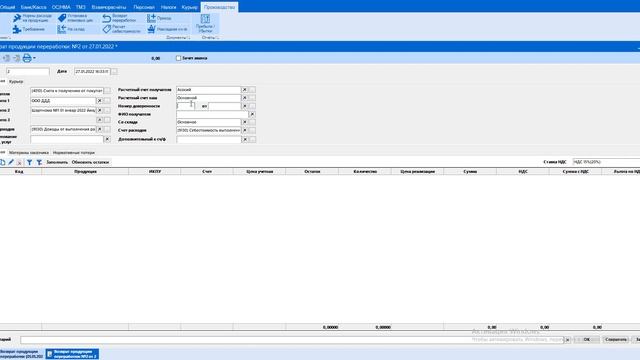Clear Счет расходов field with X
Viewport: 640px width, 360px height.
(x=244, y=130)
